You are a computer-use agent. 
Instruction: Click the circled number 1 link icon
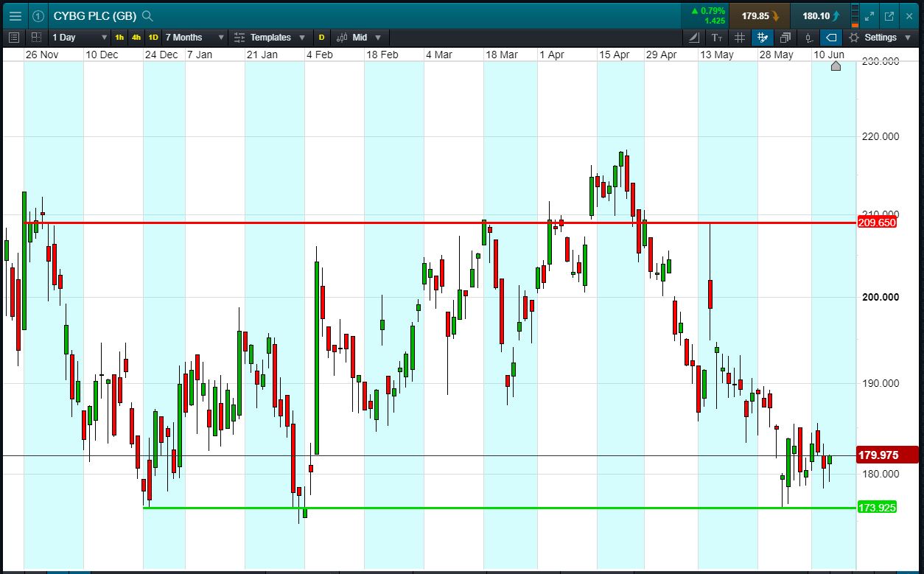tap(38, 15)
